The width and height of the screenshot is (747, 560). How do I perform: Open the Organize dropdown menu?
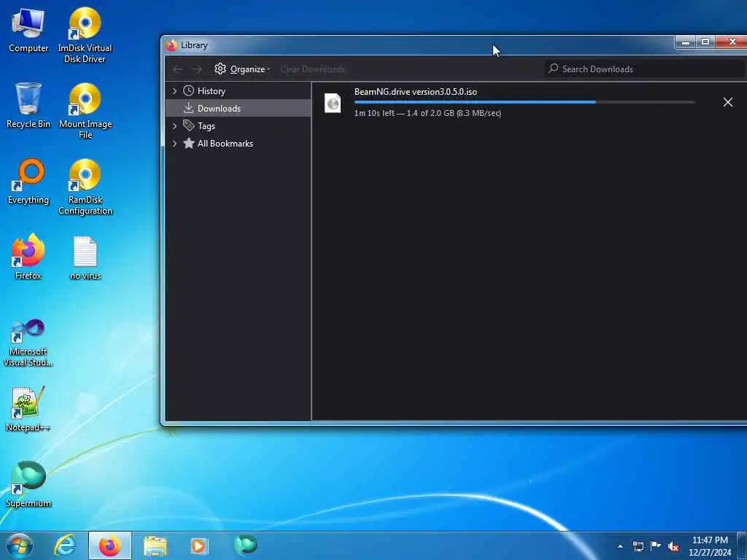click(x=242, y=69)
